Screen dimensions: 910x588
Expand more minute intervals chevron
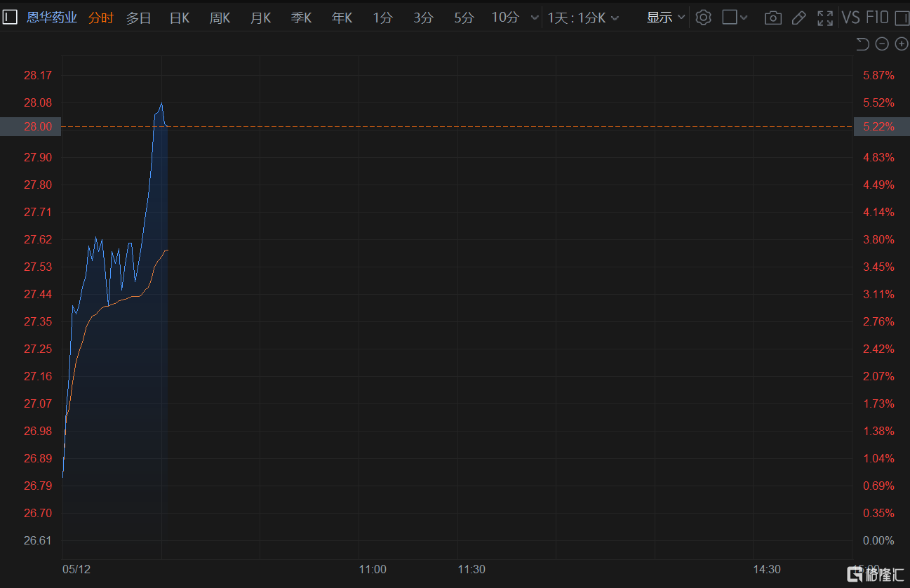pyautogui.click(x=535, y=18)
